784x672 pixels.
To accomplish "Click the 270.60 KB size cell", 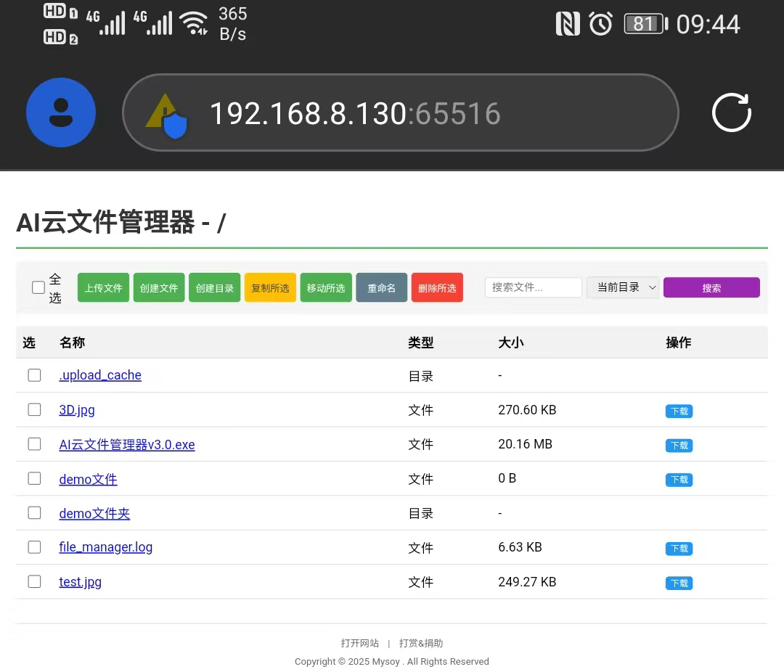I will [x=527, y=410].
